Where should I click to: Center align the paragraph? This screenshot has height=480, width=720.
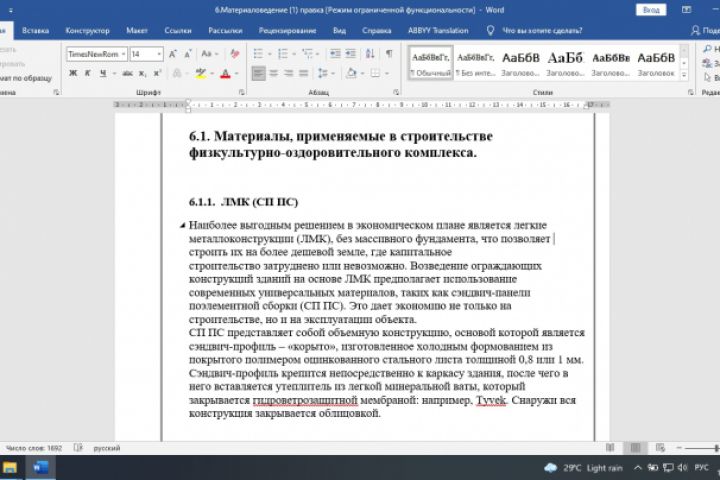point(274,73)
